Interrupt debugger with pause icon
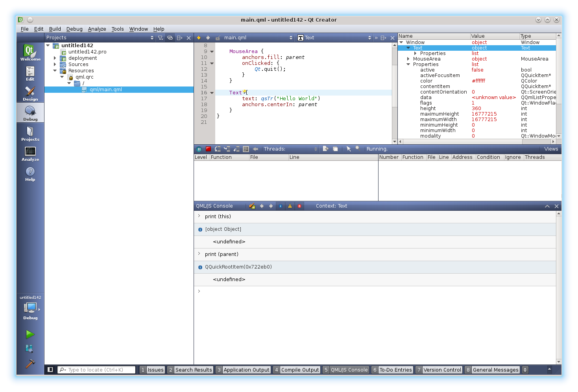The width and height of the screenshot is (578, 392). [x=199, y=149]
